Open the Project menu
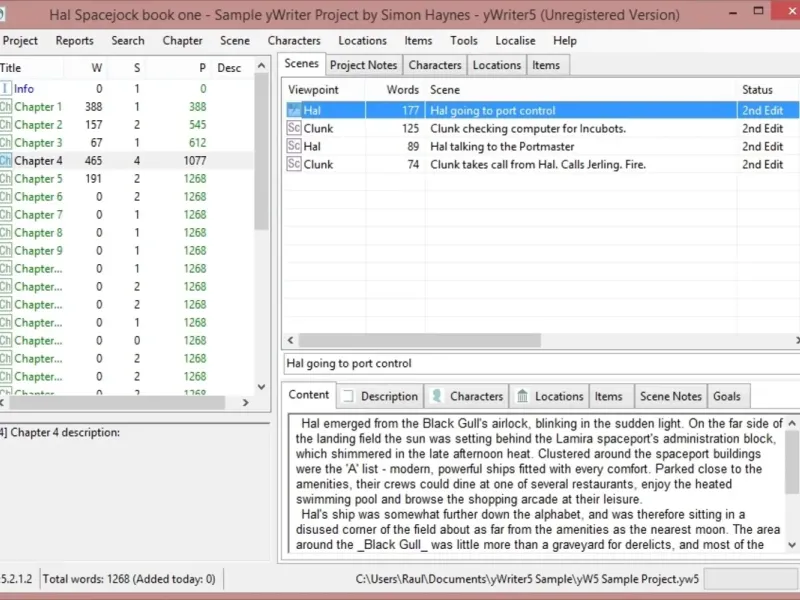This screenshot has height=600, width=800. (20, 41)
